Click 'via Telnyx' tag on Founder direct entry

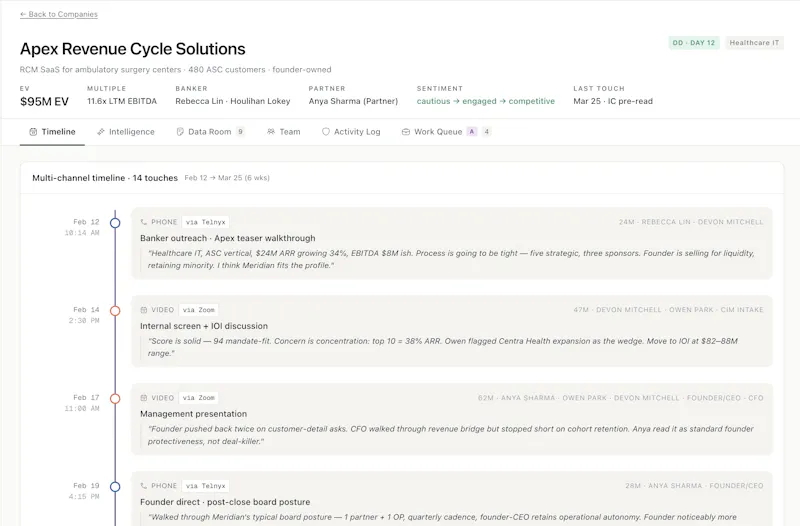click(x=206, y=486)
